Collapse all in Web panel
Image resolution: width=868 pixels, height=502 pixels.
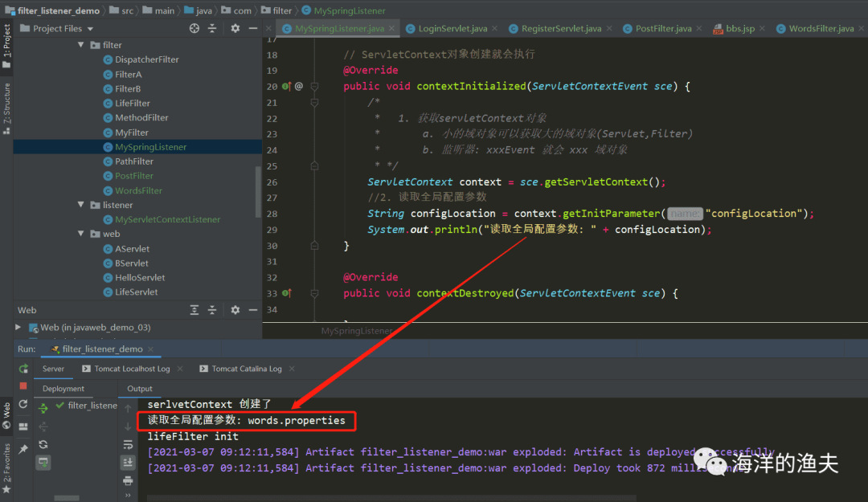212,310
